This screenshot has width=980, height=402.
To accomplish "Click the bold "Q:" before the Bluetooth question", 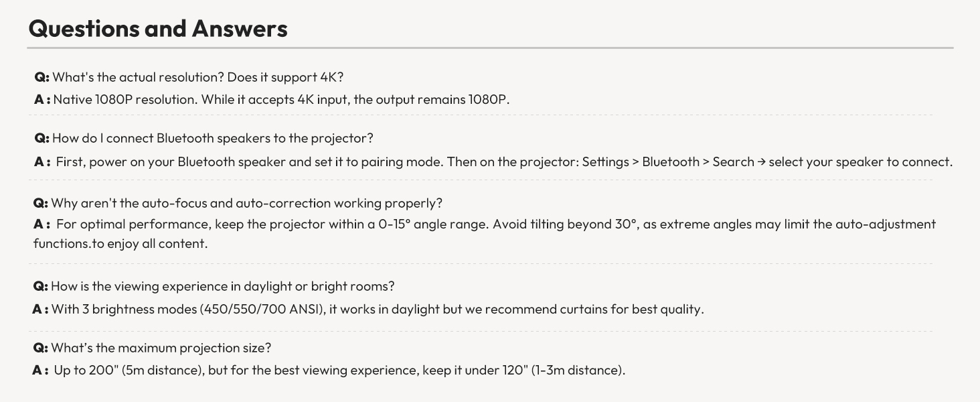I will click(42, 138).
